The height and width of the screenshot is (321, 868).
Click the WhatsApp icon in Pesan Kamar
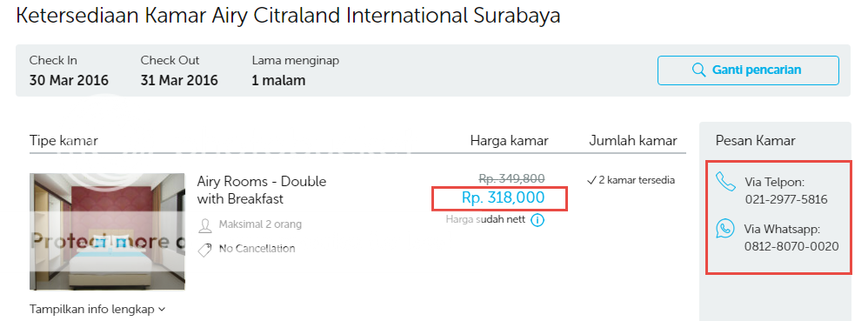tap(725, 229)
